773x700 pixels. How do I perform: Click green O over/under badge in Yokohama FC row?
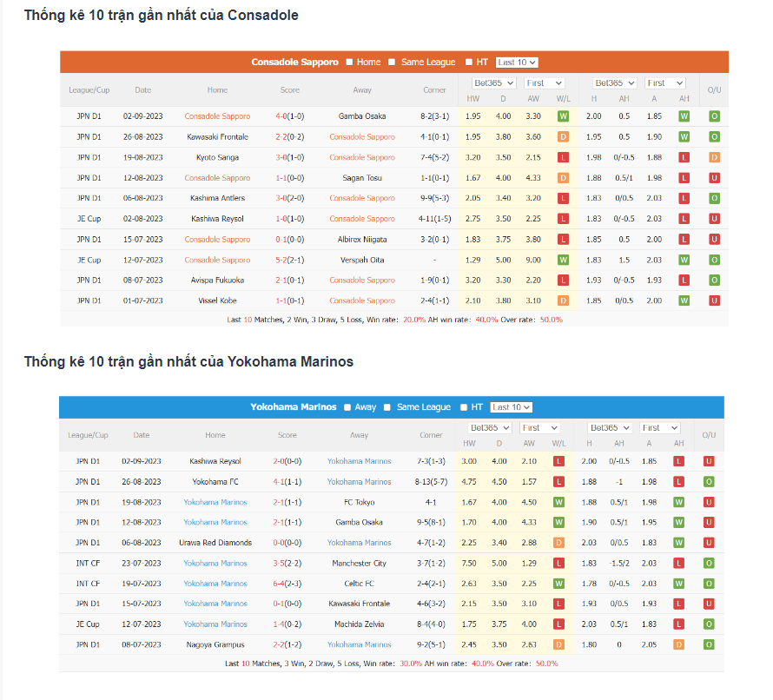tap(709, 482)
